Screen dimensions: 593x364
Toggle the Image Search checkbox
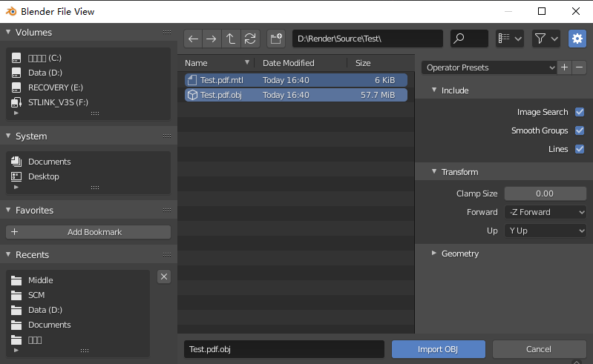coord(580,112)
